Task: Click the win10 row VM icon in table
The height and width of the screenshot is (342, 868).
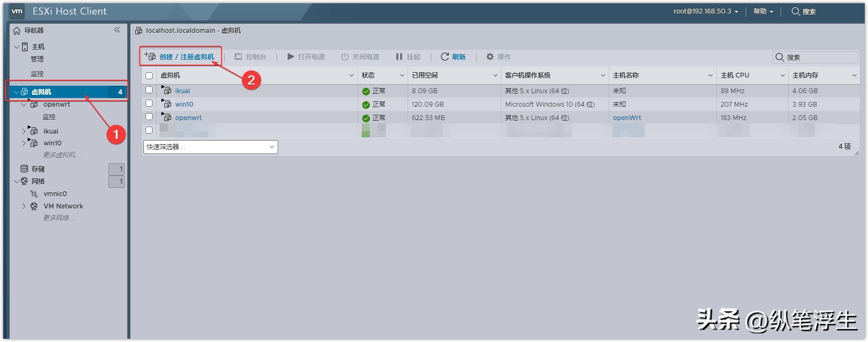Action: point(166,103)
